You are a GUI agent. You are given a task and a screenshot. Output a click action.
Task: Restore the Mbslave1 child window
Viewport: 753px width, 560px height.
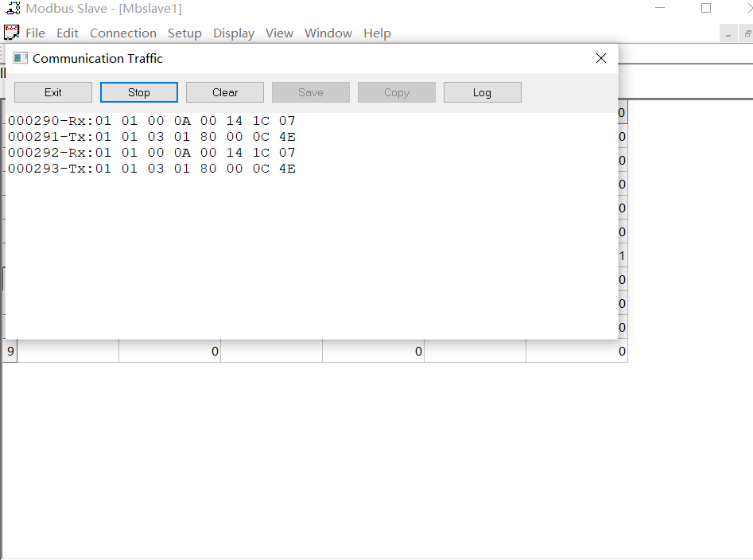pos(746,33)
